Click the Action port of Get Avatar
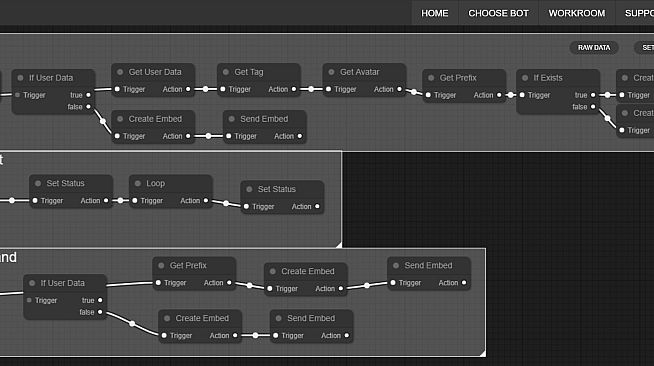654x366 pixels. click(399, 89)
